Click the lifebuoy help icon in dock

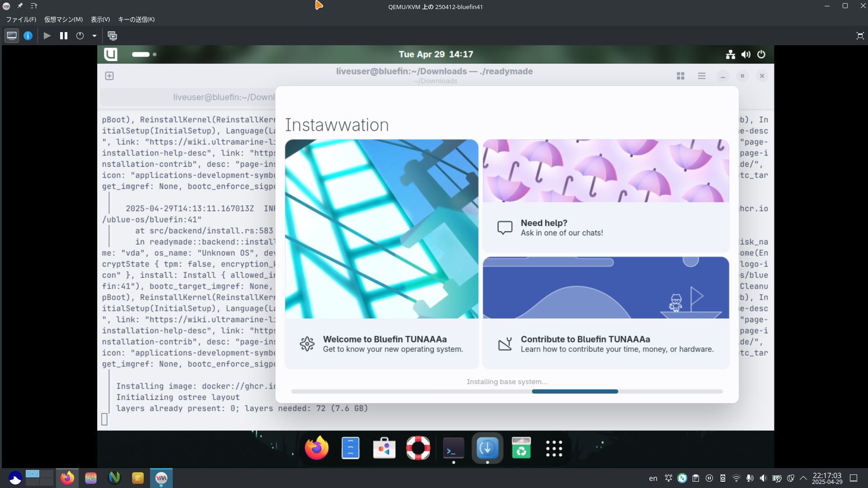418,448
